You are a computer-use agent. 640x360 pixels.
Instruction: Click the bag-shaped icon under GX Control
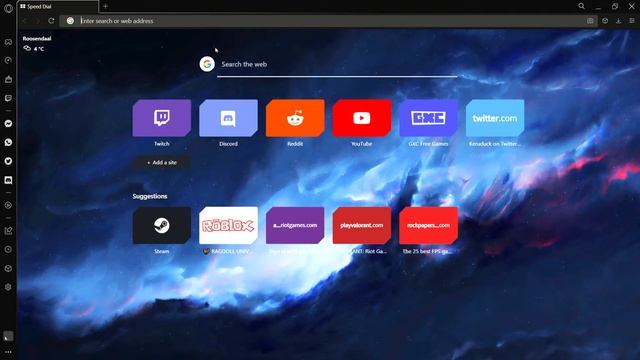[8, 79]
